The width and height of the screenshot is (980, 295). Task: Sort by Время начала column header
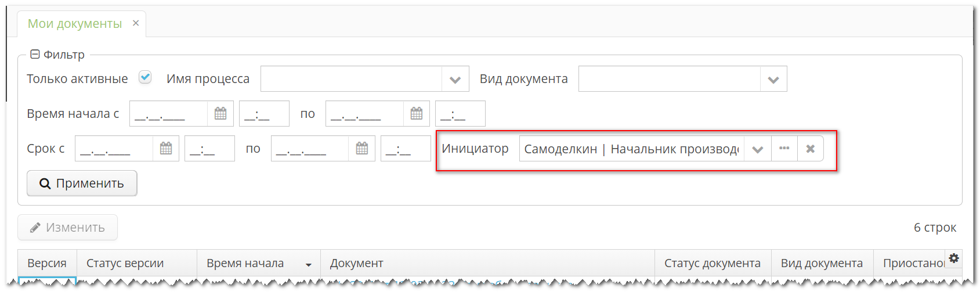point(245,264)
